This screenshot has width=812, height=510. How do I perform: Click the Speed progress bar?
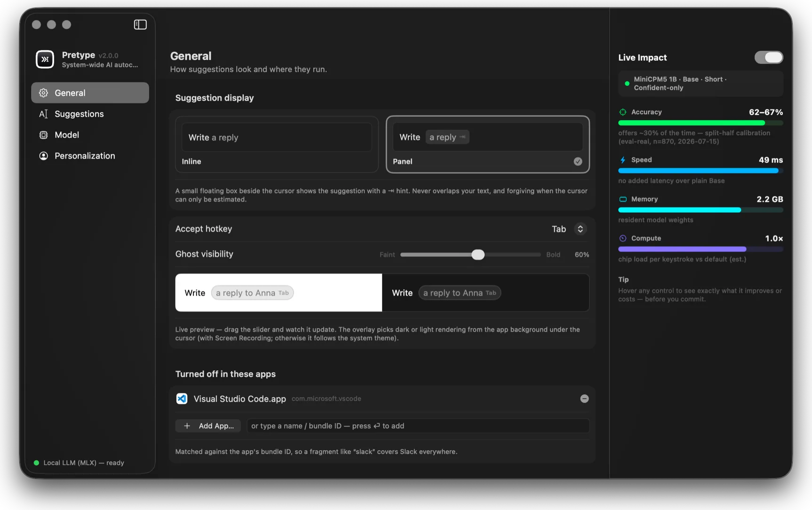pyautogui.click(x=701, y=171)
